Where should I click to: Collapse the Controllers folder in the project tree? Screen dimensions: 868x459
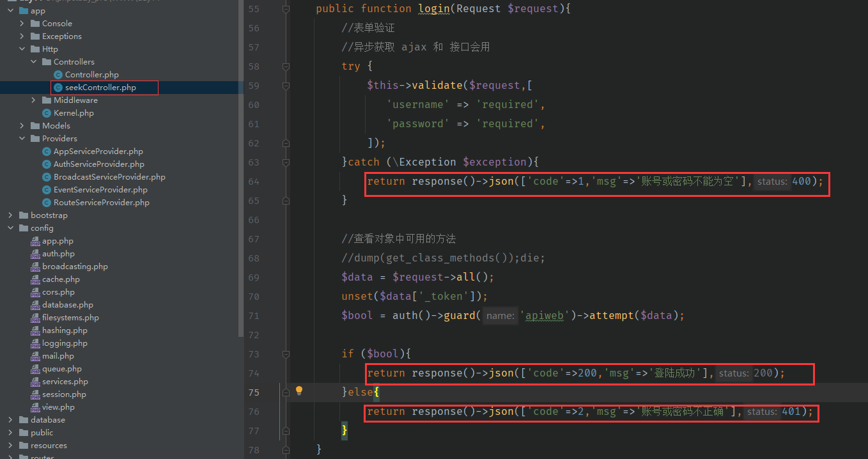33,61
